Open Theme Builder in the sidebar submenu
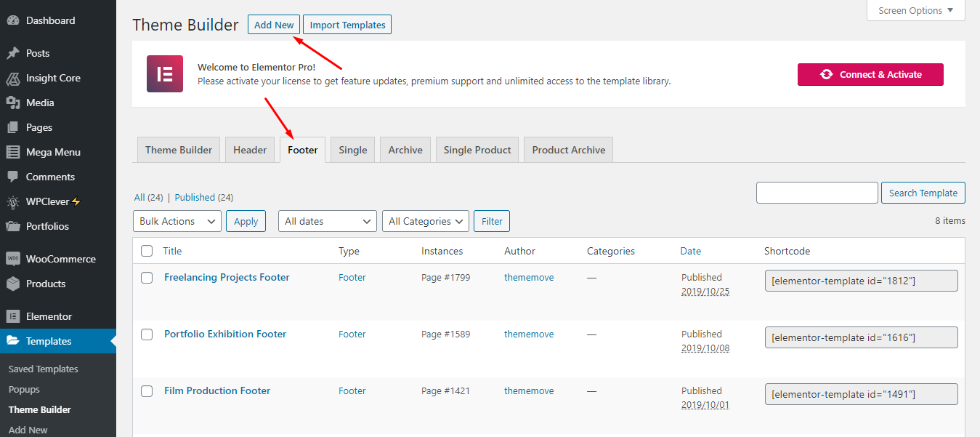The height and width of the screenshot is (437, 980). (40, 409)
